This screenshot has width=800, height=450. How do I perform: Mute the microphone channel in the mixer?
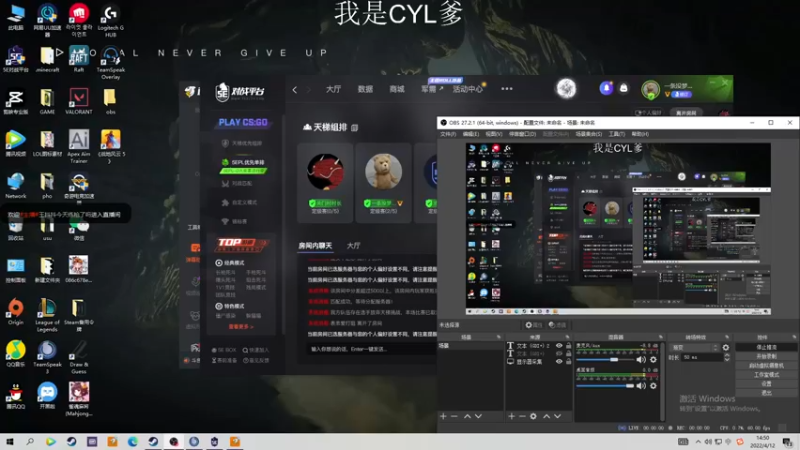pos(641,360)
